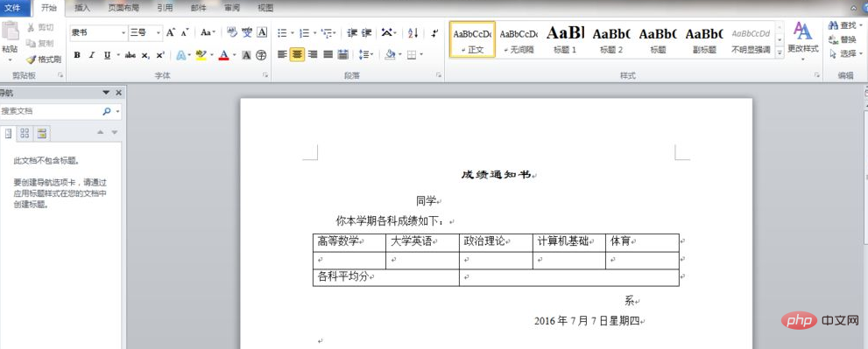This screenshot has width=868, height=349.
Task: Click the Show/Hide paragraph marks icon
Action: point(434,33)
